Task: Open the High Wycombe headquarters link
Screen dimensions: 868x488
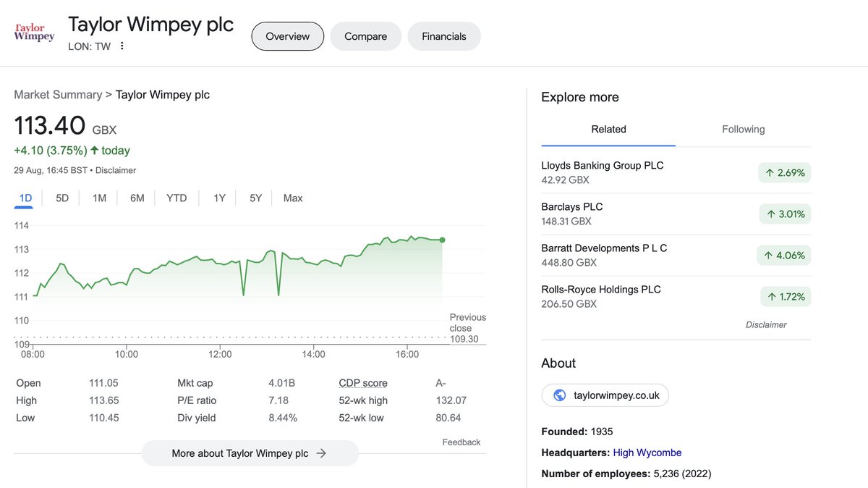Action: (x=647, y=453)
